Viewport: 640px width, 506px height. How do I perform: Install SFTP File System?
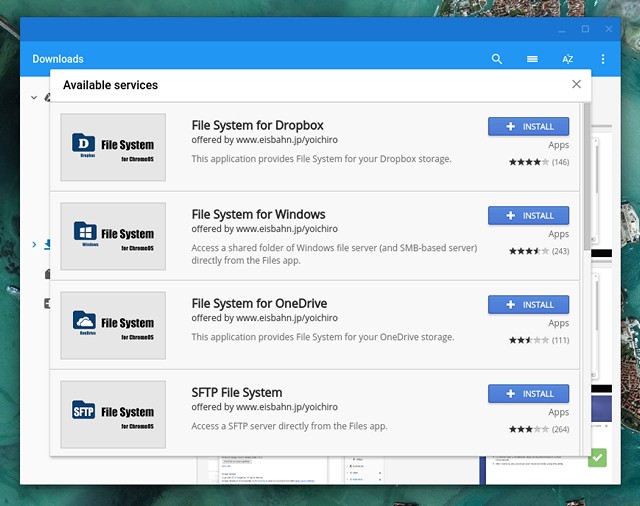(x=528, y=393)
